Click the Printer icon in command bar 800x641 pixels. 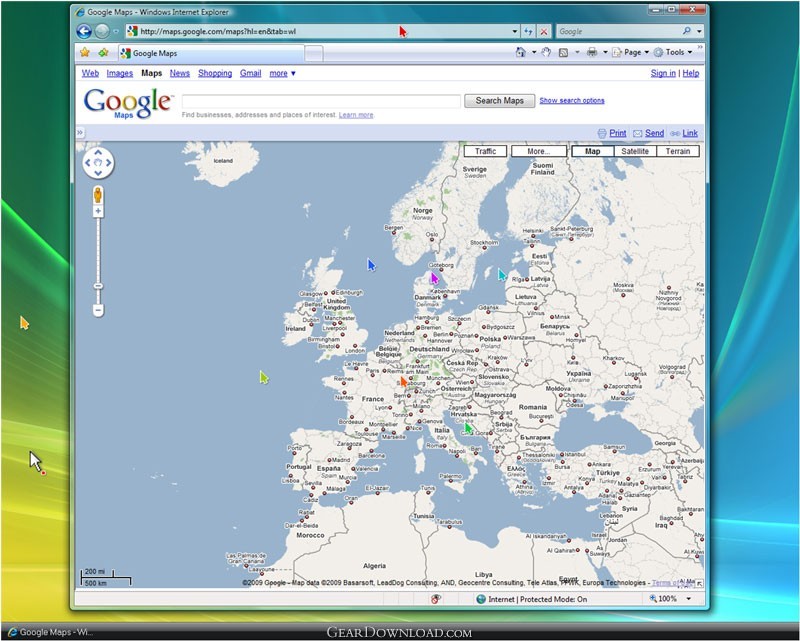click(x=592, y=52)
